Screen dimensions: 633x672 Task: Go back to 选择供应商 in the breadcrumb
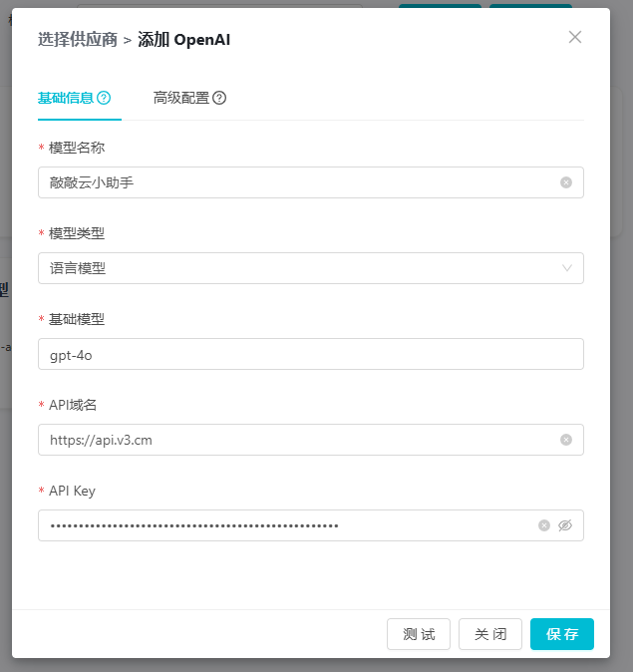pos(77,40)
